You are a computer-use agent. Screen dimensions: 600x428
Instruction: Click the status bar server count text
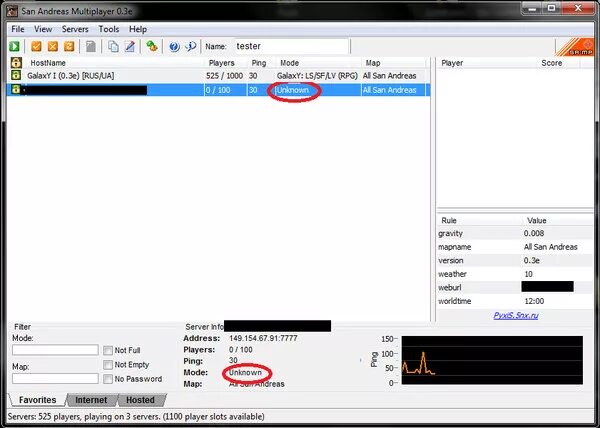136,417
